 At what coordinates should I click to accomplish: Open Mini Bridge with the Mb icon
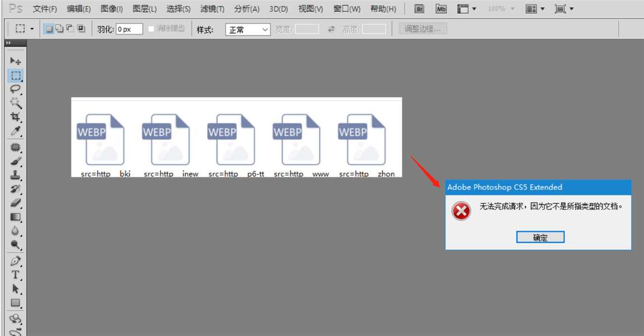tap(441, 9)
